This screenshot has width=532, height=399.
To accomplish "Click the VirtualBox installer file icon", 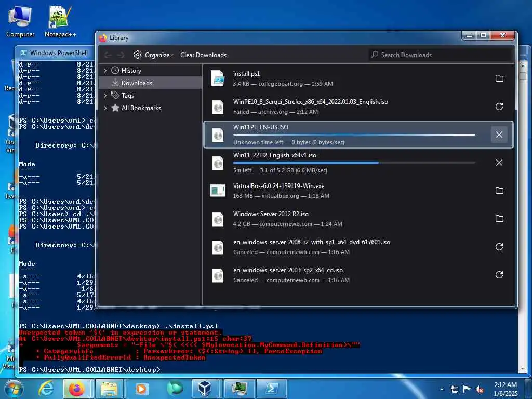I will coord(218,191).
